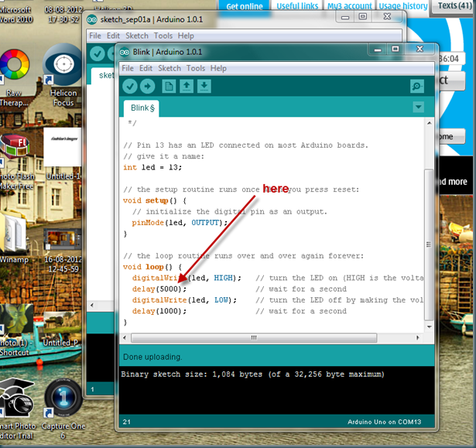The height and width of the screenshot is (448, 476).
Task: Open the Capture One 6 desktop icon
Action: point(63,409)
